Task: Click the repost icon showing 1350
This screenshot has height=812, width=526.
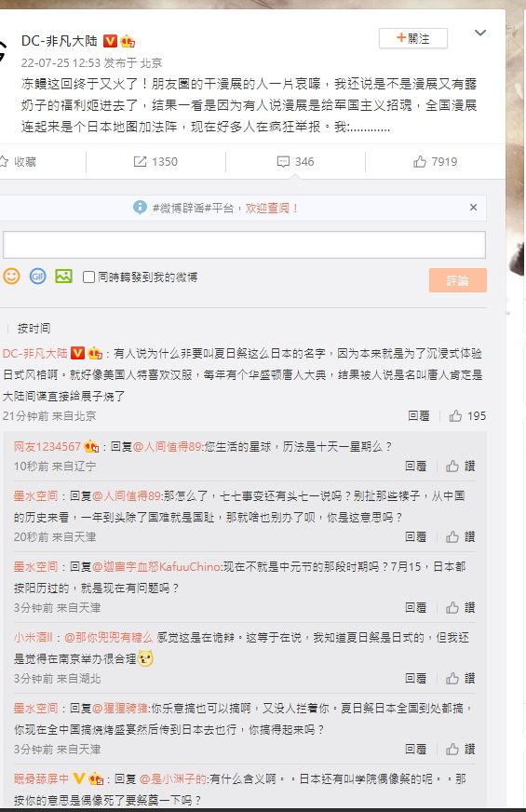Action: pyautogui.click(x=155, y=162)
